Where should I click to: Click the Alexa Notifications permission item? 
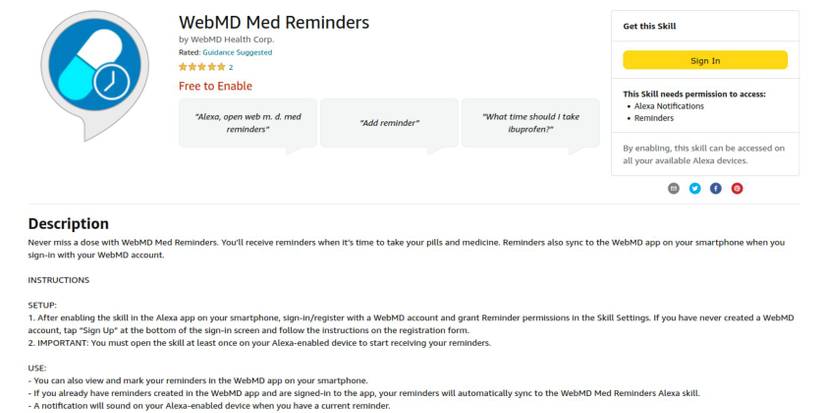click(669, 106)
